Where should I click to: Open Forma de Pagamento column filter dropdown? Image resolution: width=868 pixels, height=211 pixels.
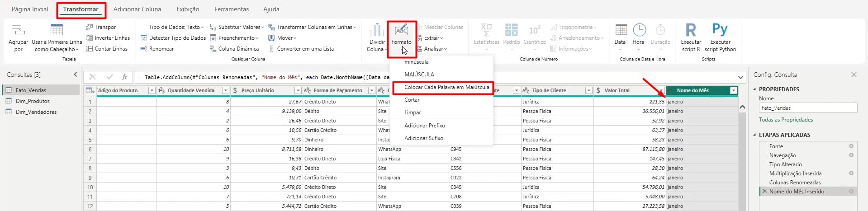coord(371,90)
